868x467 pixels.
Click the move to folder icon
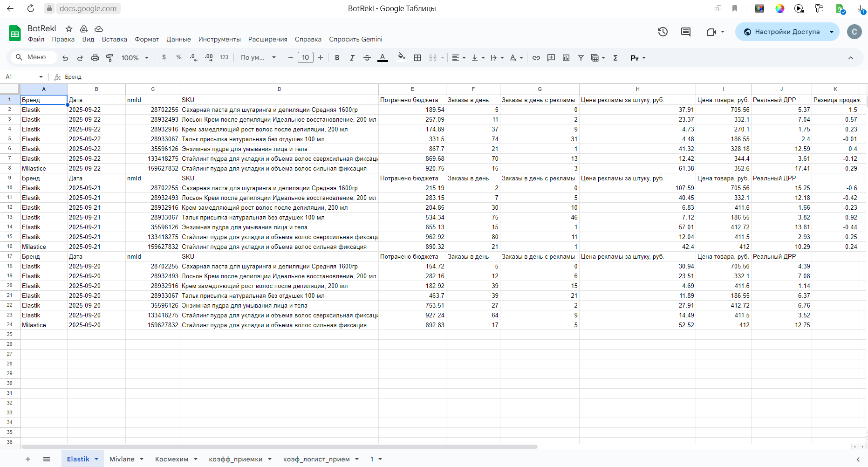tap(84, 29)
